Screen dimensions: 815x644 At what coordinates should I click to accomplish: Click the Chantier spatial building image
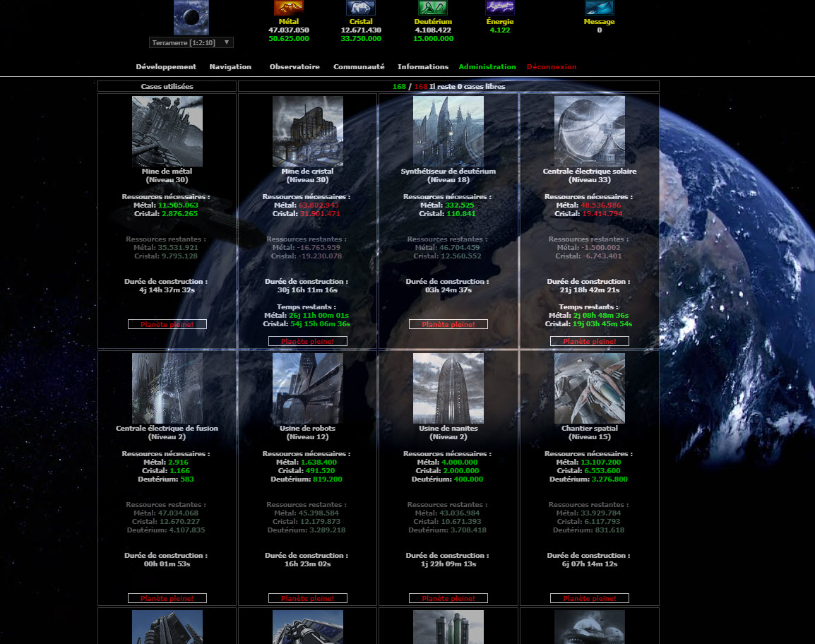click(x=590, y=388)
